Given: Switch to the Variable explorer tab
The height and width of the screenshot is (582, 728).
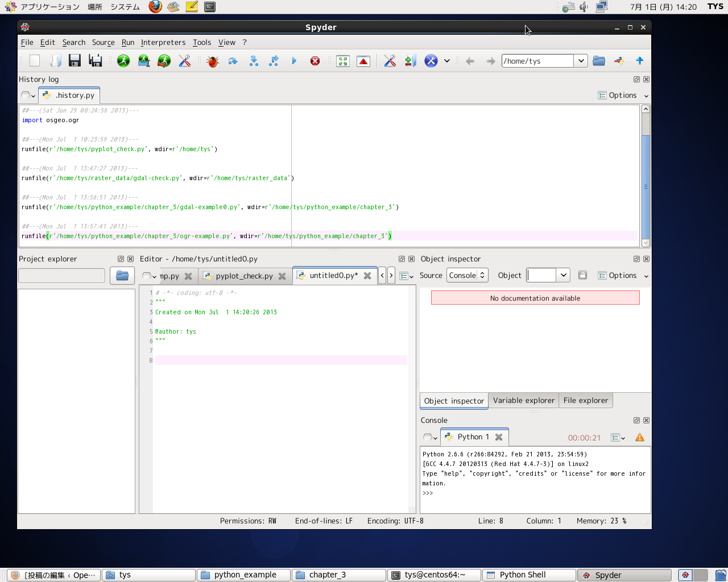Looking at the screenshot, I should (x=523, y=400).
